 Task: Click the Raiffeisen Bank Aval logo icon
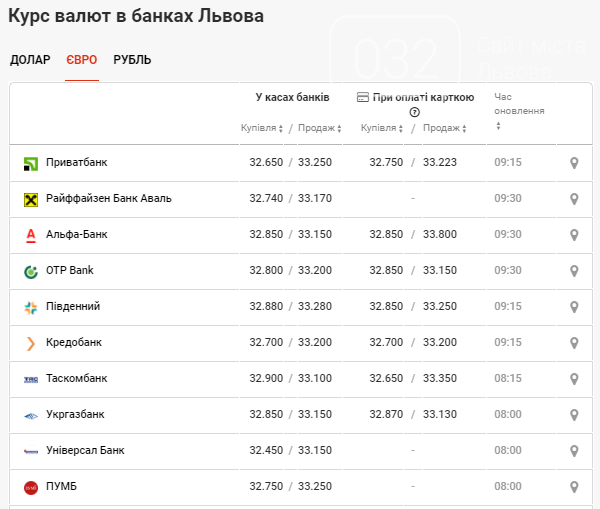point(31,199)
